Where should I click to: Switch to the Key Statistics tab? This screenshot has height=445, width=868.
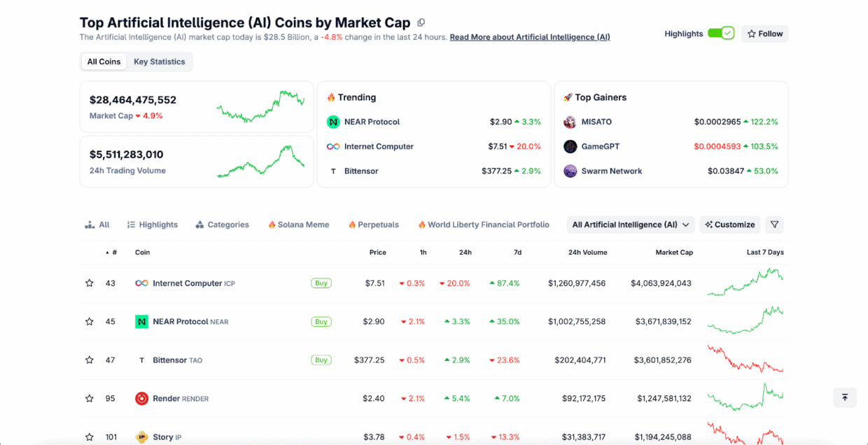click(x=159, y=62)
